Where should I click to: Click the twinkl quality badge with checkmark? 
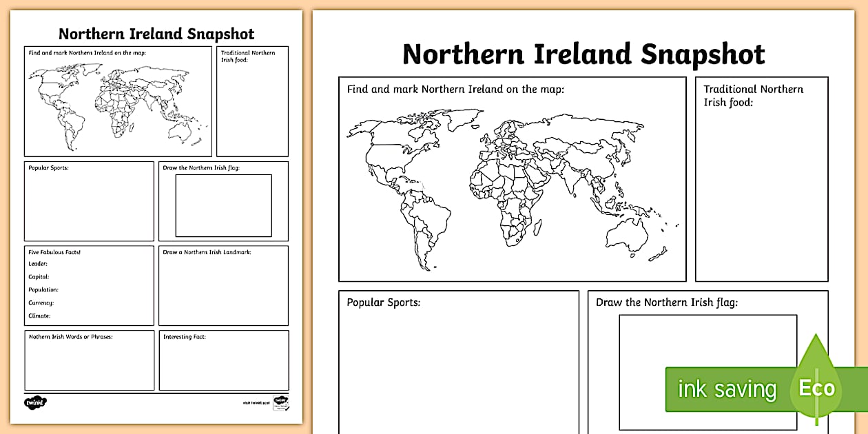280,402
